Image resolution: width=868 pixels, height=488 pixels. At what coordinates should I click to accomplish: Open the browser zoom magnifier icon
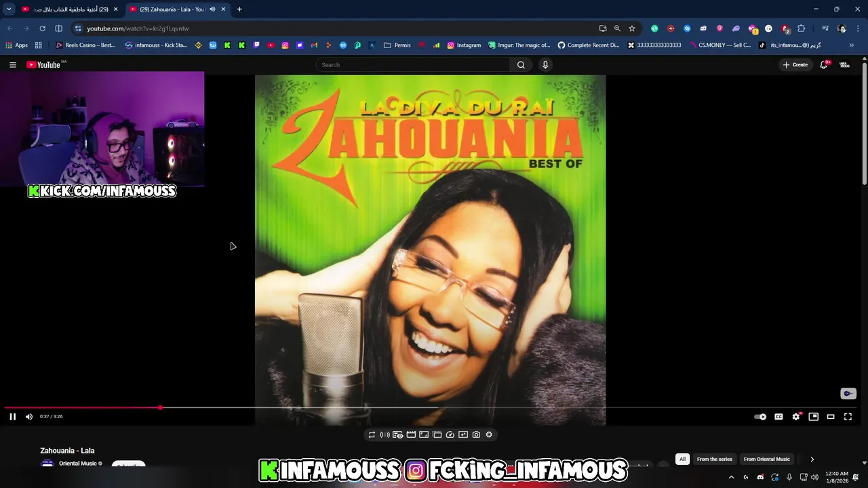click(x=617, y=28)
